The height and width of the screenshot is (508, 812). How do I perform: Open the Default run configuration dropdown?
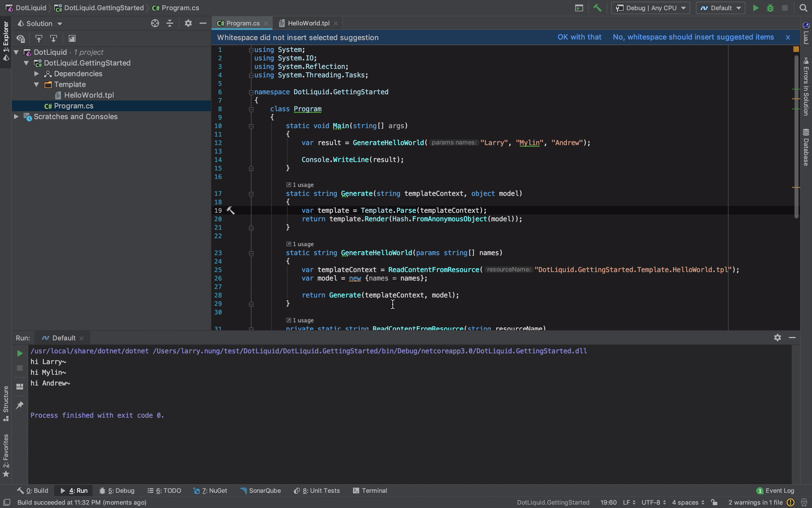coord(720,8)
